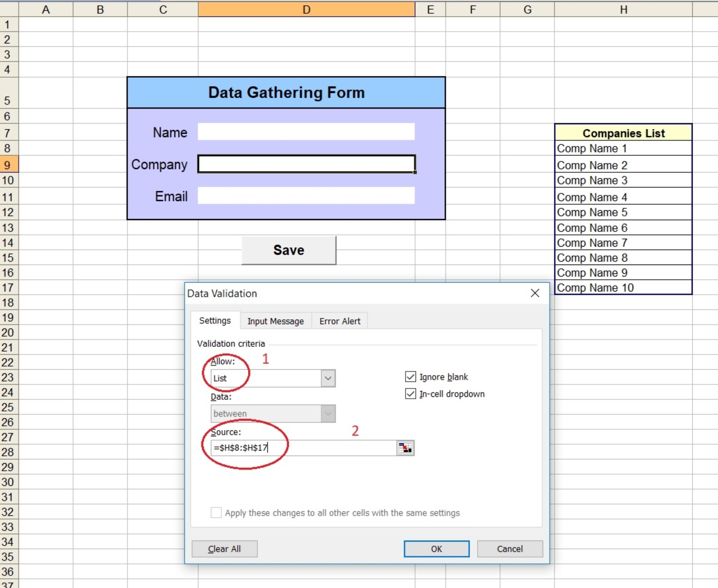Select the Email input cell
718x588 pixels.
306,196
